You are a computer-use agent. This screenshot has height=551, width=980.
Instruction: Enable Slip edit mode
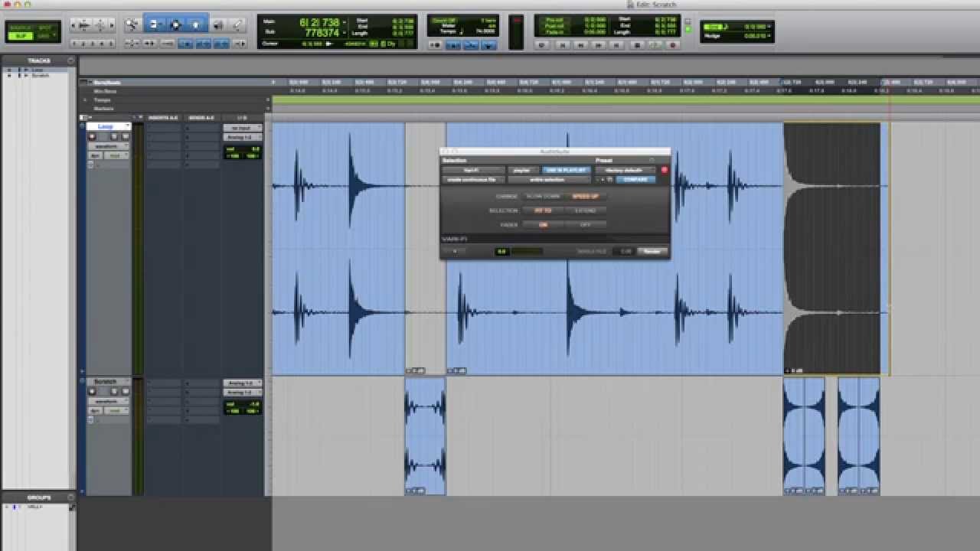(x=19, y=36)
